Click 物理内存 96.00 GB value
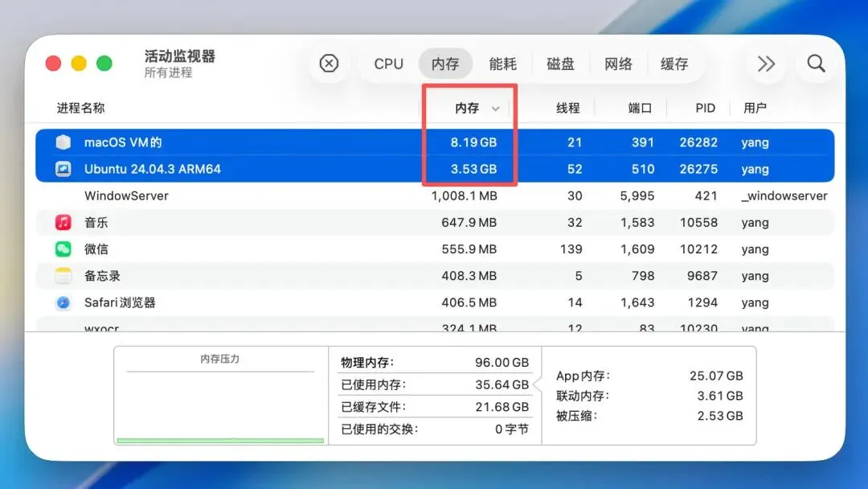 pos(502,362)
